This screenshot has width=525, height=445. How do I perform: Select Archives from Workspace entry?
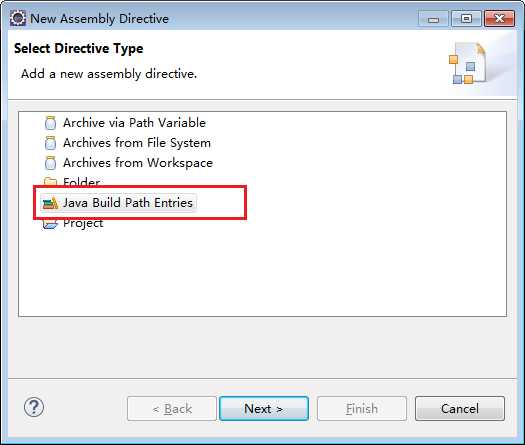[138, 163]
